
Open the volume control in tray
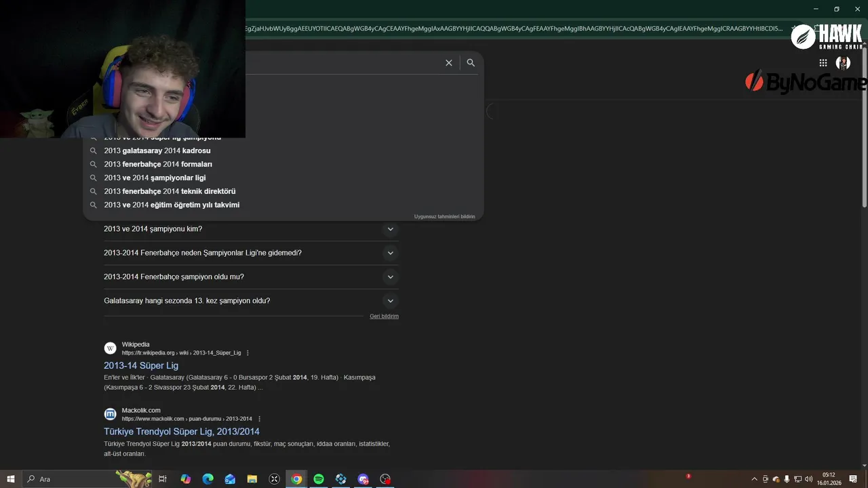(808, 479)
